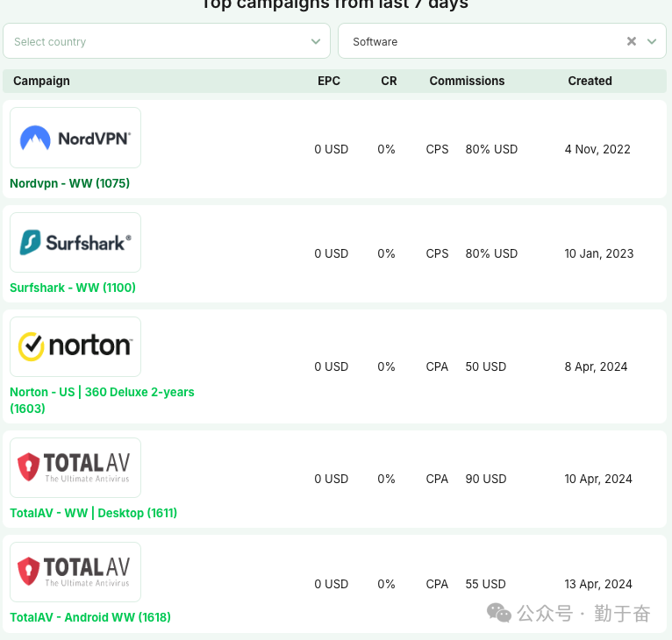This screenshot has width=672, height=640.
Task: Follow the Surfshark - WW (1100) link
Action: coord(73,288)
